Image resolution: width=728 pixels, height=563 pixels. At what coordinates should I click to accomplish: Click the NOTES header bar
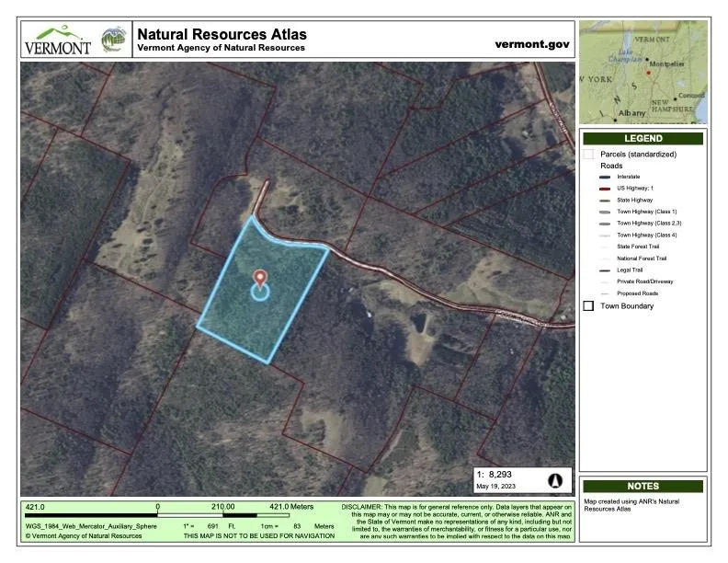coord(643,486)
